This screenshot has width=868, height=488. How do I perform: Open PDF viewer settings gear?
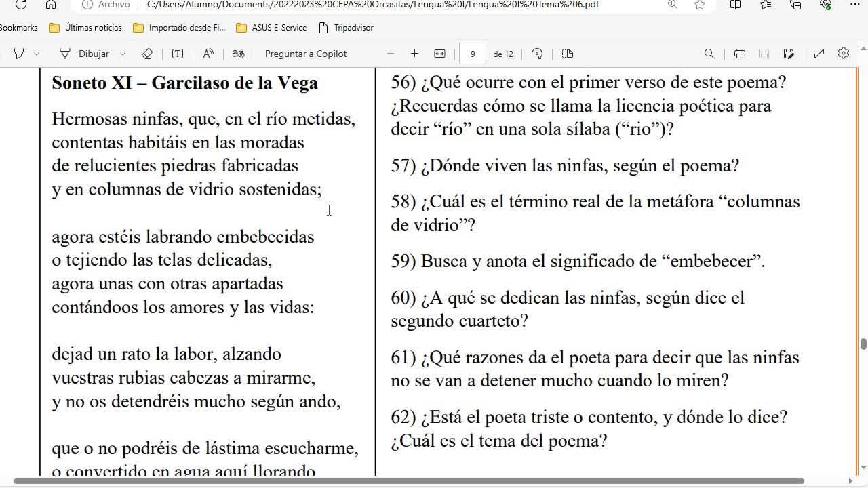coord(844,53)
